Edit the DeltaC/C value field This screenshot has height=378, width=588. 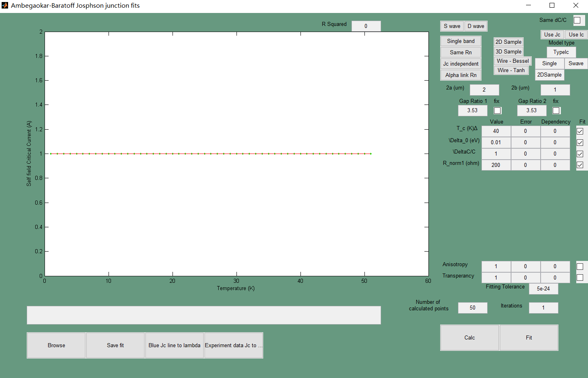[496, 154]
